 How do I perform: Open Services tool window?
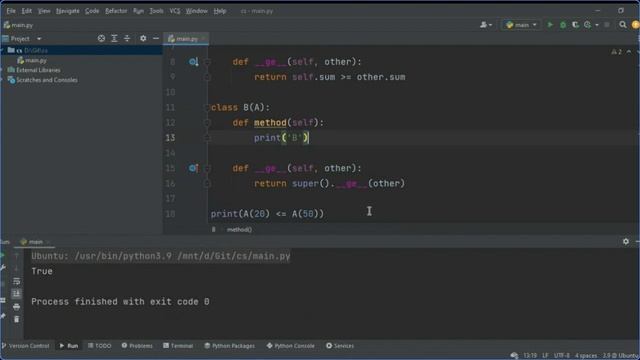pyautogui.click(x=340, y=346)
